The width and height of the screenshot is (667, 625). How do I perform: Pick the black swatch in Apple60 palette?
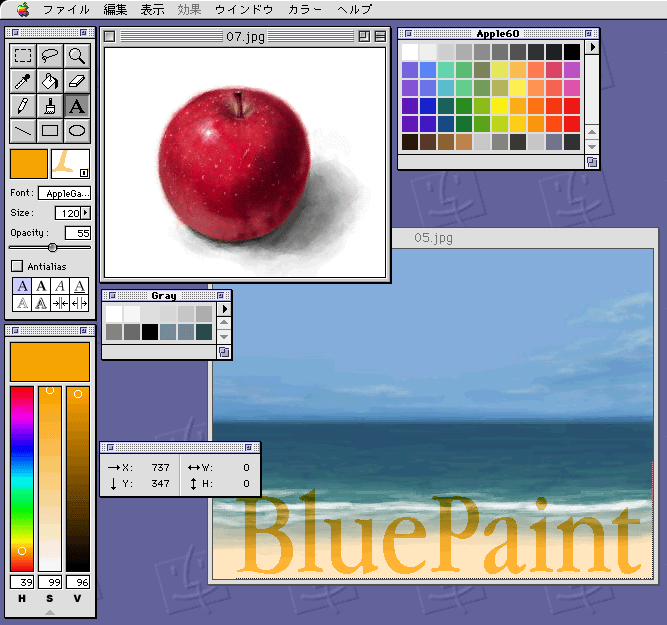[572, 52]
